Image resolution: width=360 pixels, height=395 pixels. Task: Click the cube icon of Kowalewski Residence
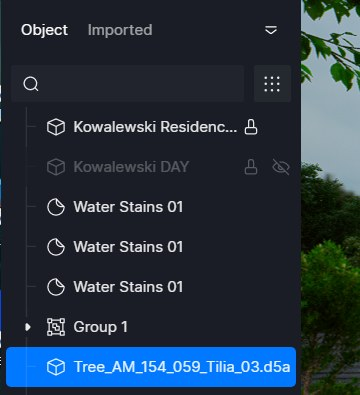56,127
